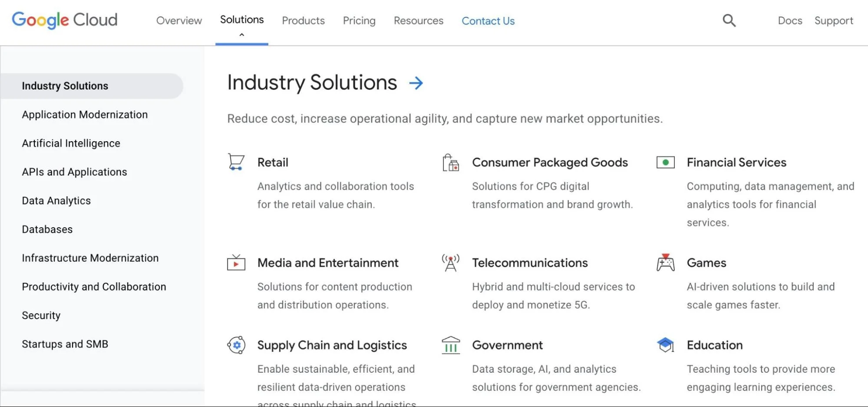Click the Telecommunications antenna icon
The width and height of the screenshot is (868, 407).
click(451, 263)
